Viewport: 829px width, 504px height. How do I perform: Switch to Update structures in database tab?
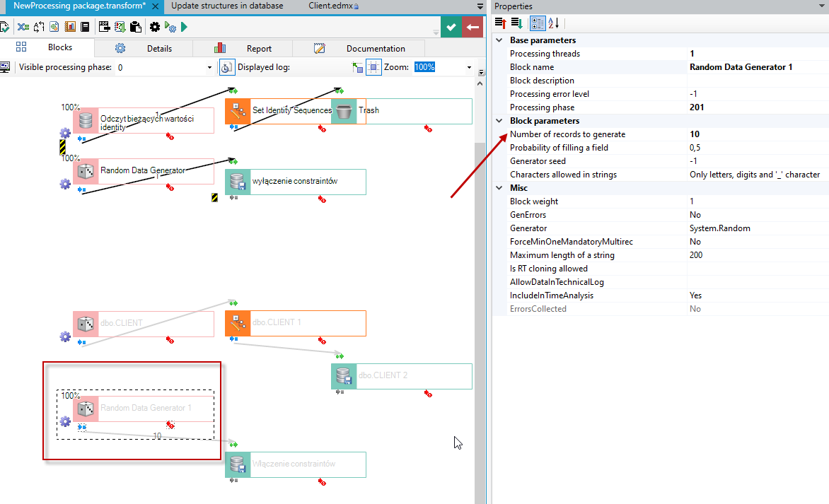pyautogui.click(x=227, y=6)
